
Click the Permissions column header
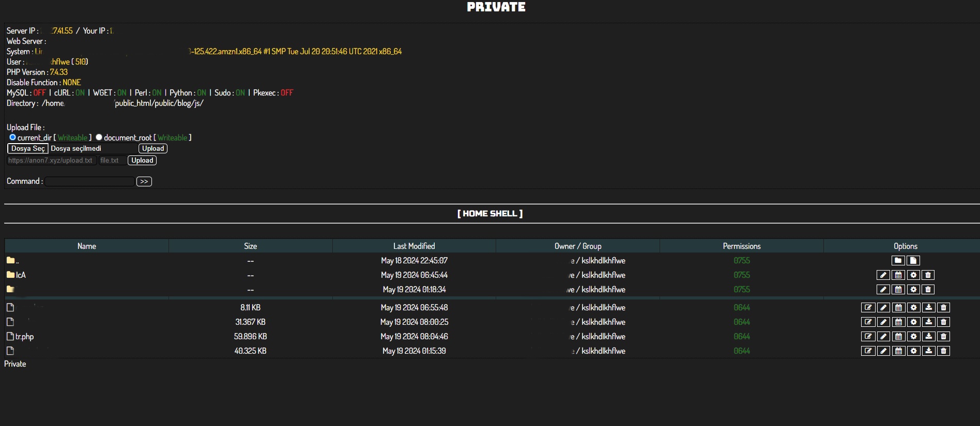[742, 246]
